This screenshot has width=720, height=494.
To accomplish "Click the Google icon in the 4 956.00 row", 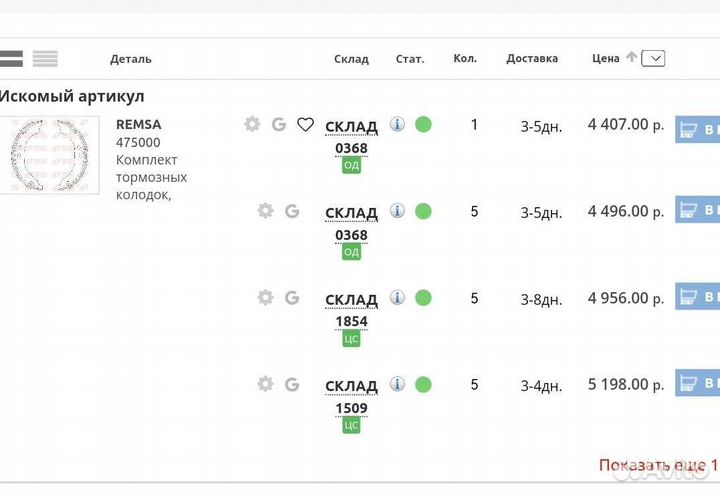I will point(292,297).
